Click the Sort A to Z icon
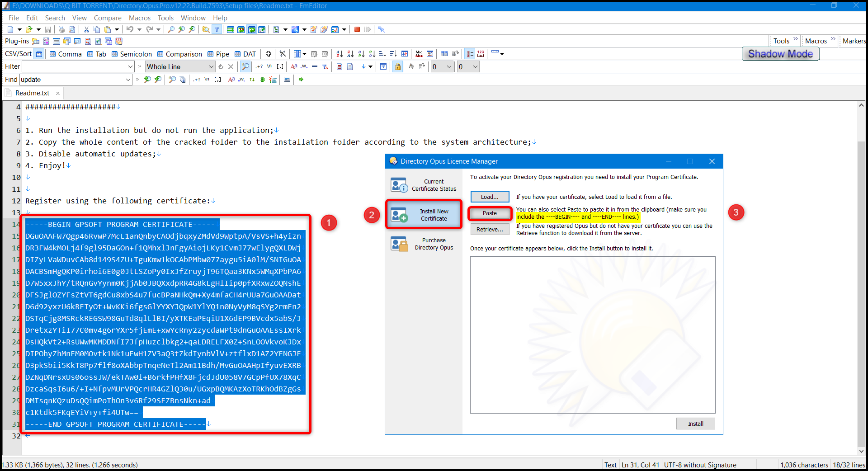 340,54
